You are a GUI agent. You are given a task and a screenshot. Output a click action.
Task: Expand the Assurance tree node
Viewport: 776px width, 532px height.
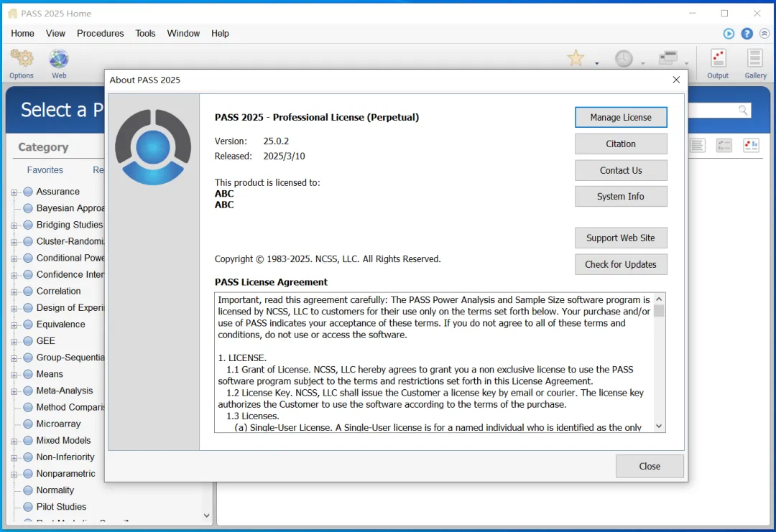(x=14, y=192)
